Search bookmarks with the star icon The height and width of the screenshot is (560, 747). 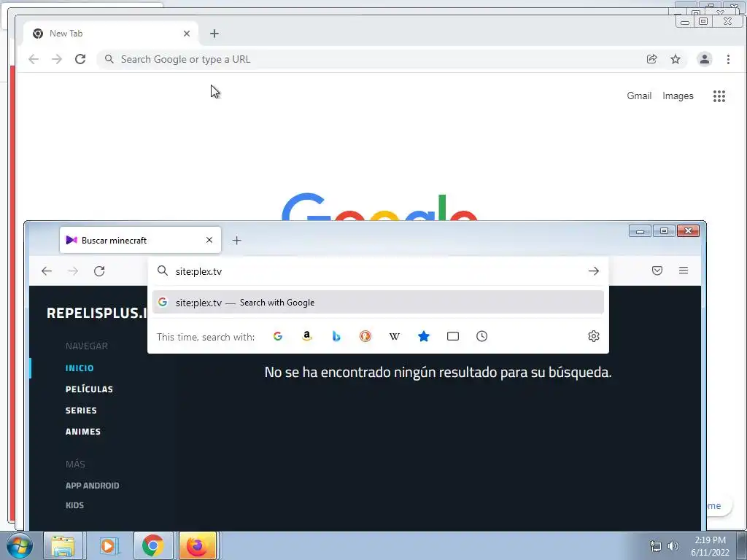(x=424, y=336)
